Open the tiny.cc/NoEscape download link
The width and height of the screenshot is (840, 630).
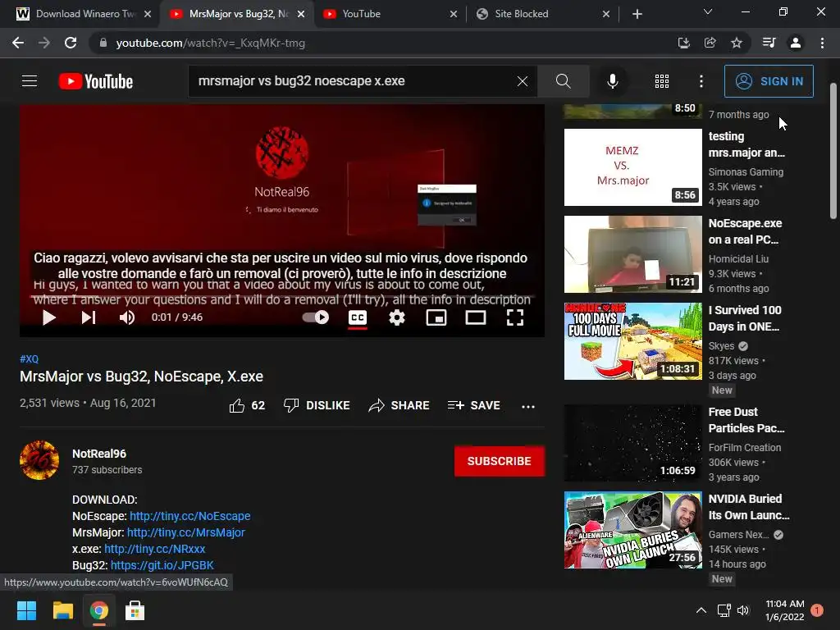(x=189, y=516)
